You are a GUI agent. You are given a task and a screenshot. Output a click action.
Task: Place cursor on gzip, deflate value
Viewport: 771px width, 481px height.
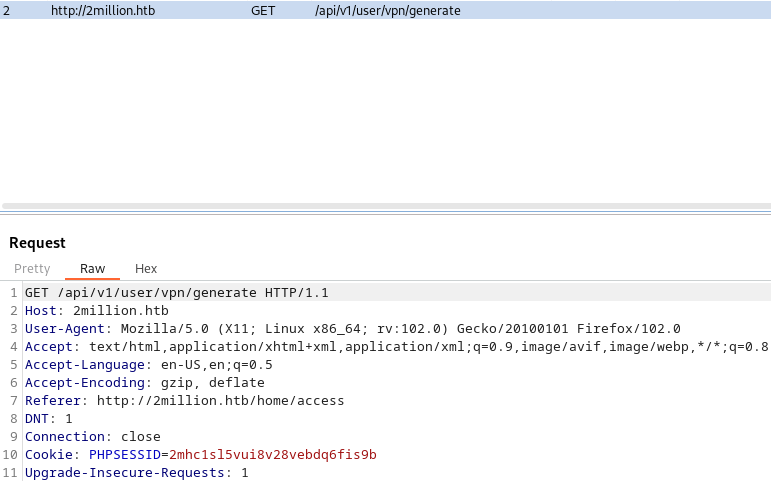click(x=212, y=383)
